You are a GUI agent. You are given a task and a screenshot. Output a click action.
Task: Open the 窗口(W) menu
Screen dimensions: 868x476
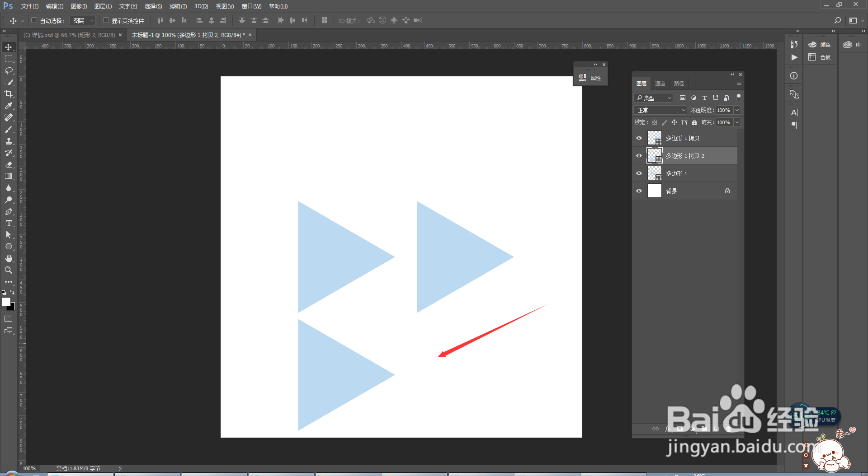(251, 6)
